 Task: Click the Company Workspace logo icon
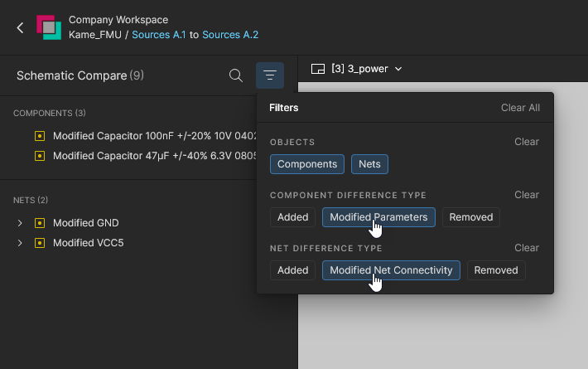click(x=49, y=27)
